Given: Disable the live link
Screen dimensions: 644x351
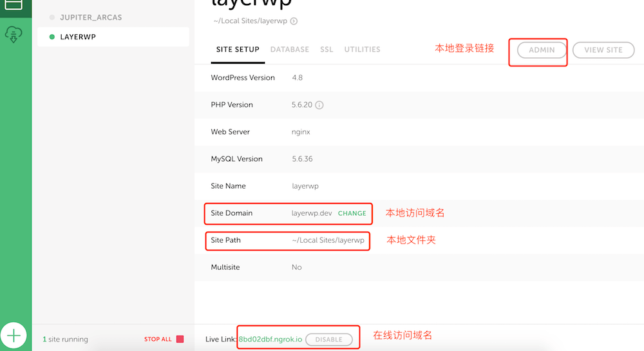Looking at the screenshot, I should point(328,339).
